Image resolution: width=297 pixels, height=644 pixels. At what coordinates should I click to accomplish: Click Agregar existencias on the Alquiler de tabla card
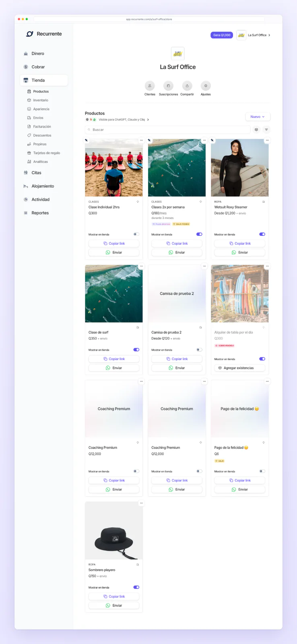pos(240,368)
